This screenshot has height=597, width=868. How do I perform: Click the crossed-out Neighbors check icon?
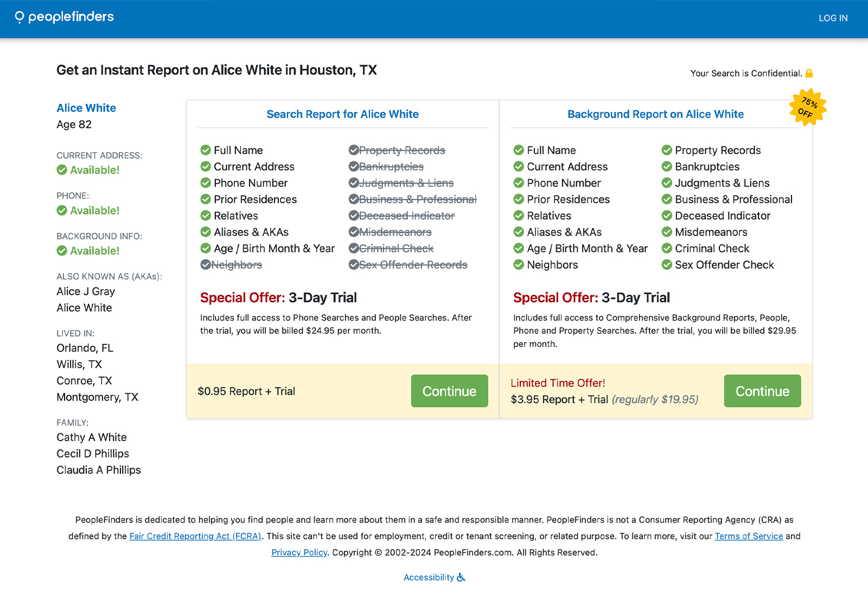pos(206,264)
